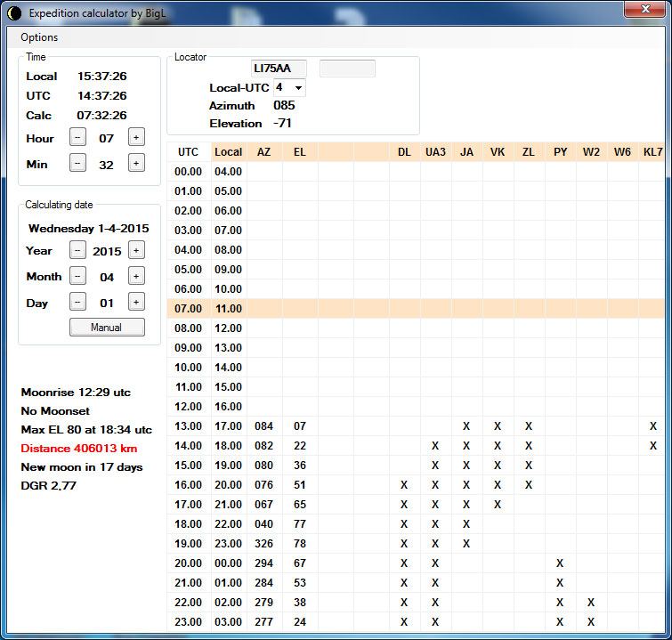Click the empty field beside the locator
The width and height of the screenshot is (672, 640).
347,69
